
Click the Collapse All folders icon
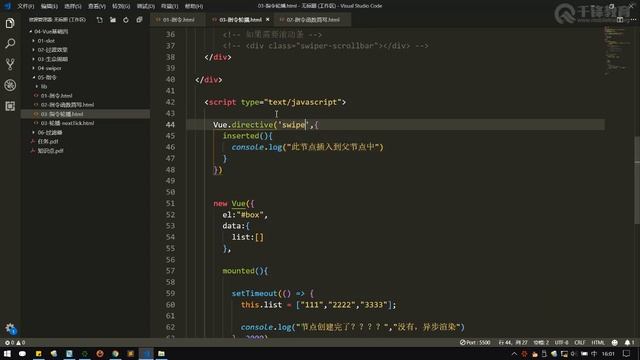coord(139,20)
